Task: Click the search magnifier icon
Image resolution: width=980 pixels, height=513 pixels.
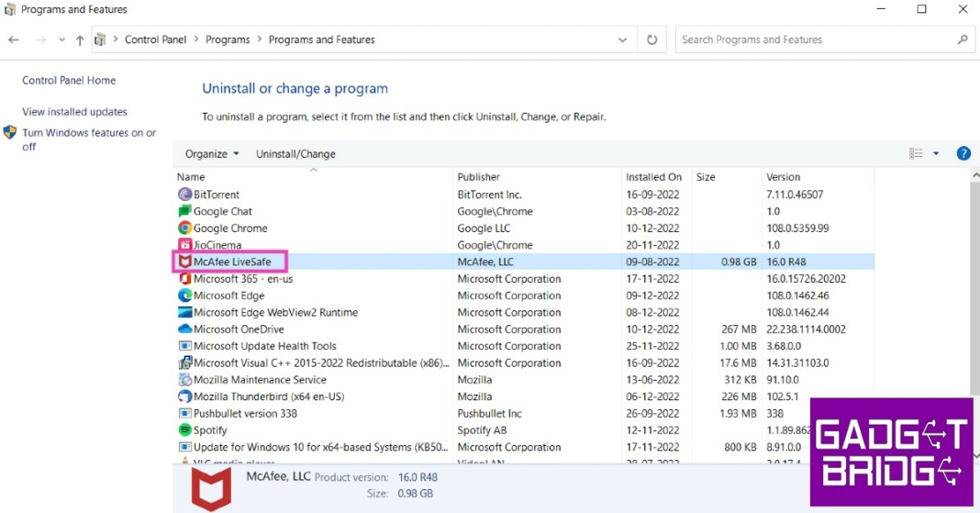Action: pyautogui.click(x=962, y=39)
